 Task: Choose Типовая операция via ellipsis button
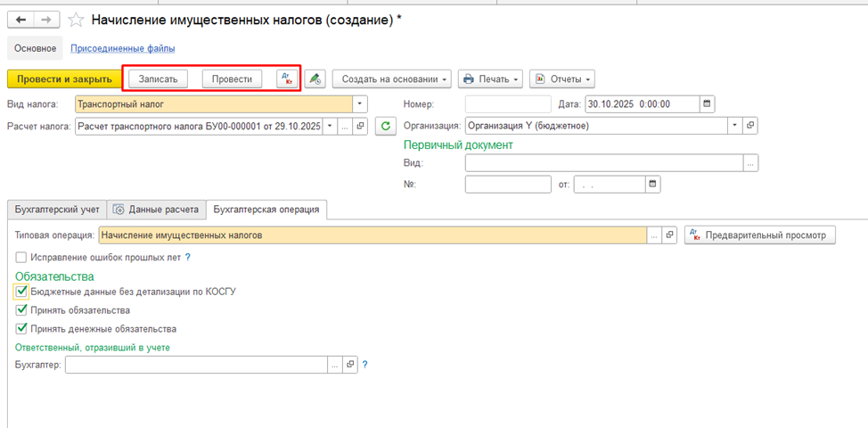[x=654, y=235]
